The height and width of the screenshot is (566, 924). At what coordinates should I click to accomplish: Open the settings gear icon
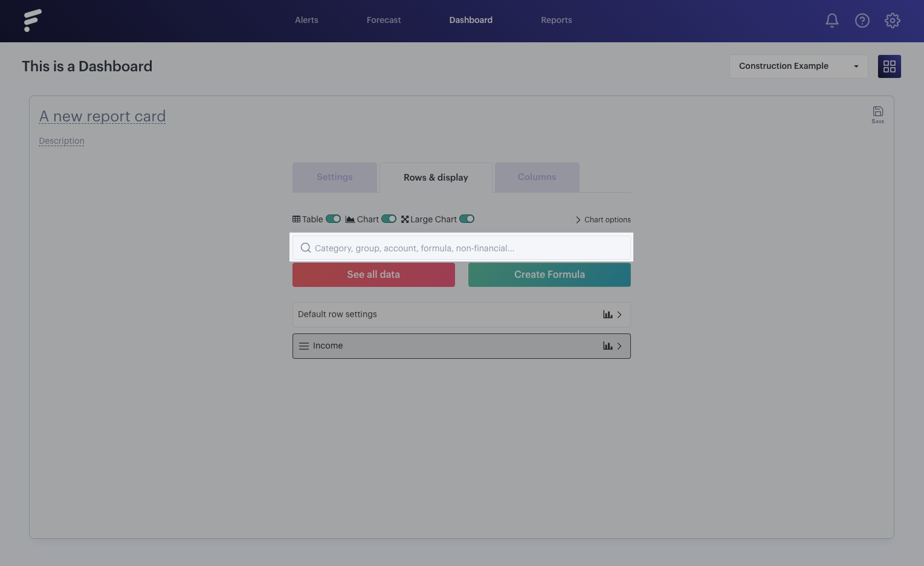[893, 21]
